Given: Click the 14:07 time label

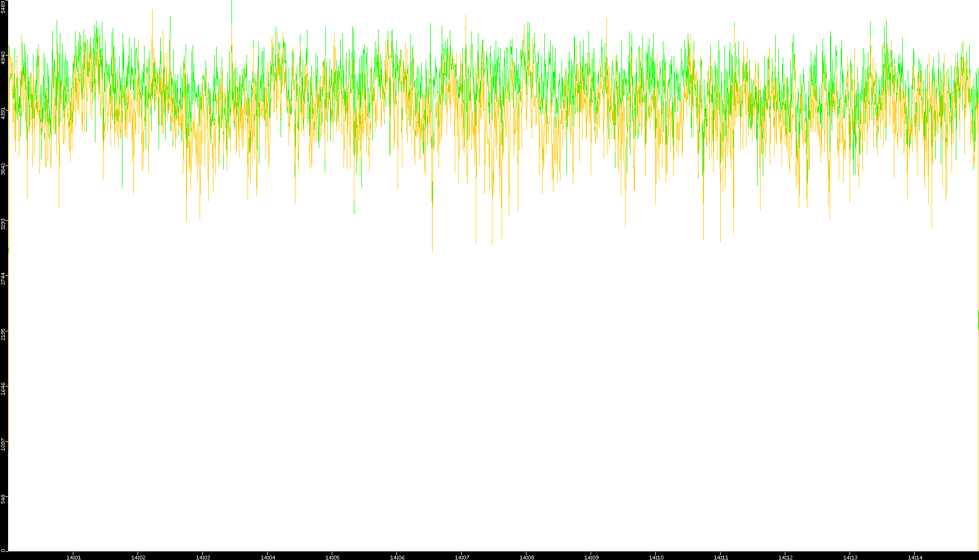Looking at the screenshot, I should 462,557.
